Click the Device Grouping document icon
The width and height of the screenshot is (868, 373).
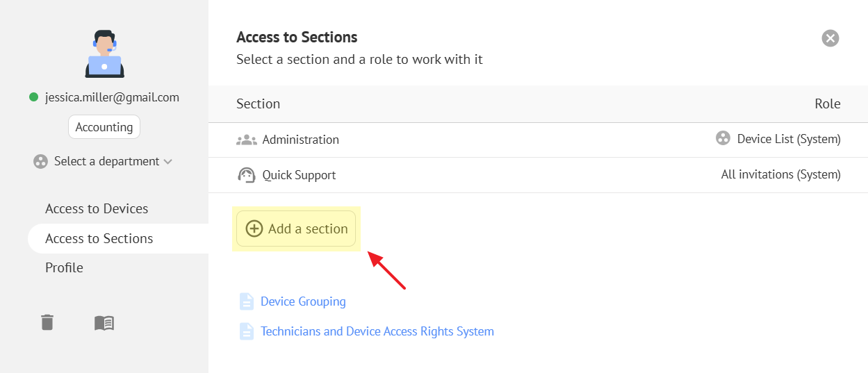pyautogui.click(x=247, y=301)
